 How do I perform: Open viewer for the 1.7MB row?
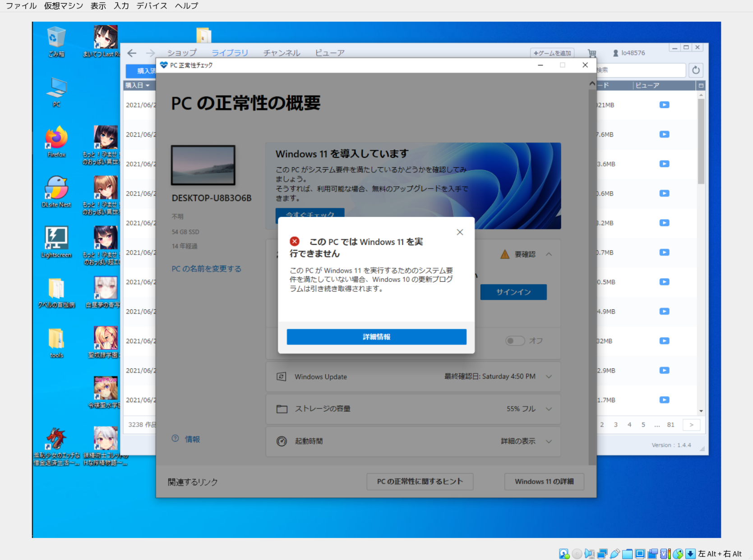point(664,400)
